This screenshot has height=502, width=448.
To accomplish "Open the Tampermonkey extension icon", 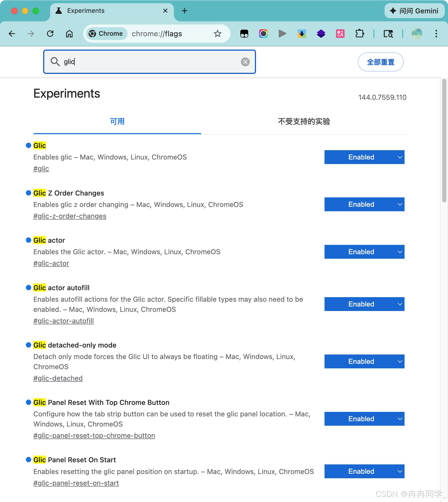I will 244,34.
